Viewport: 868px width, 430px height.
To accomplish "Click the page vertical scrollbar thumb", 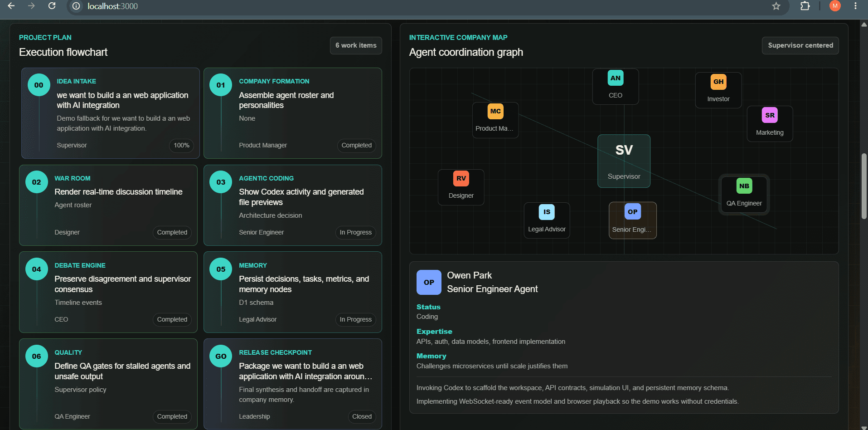I will tap(864, 186).
